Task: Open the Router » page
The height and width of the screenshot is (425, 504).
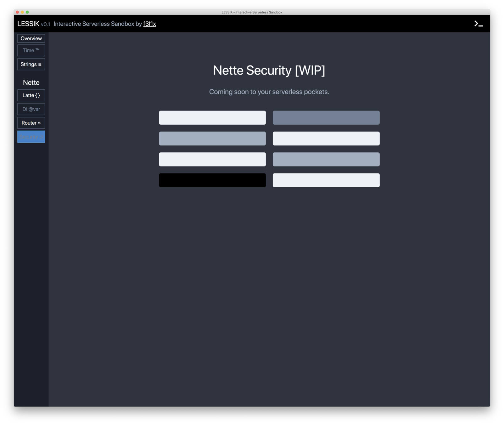Action: tap(31, 123)
